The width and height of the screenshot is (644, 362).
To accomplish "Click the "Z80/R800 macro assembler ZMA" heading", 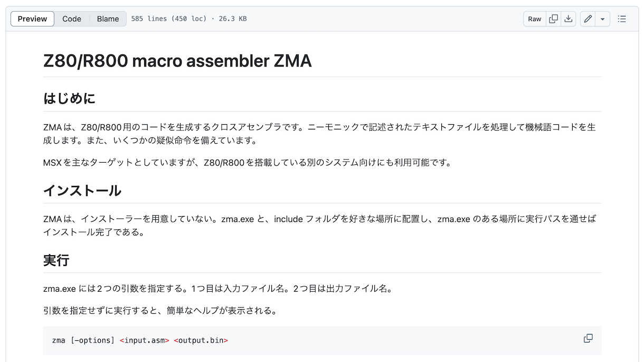I will (177, 61).
